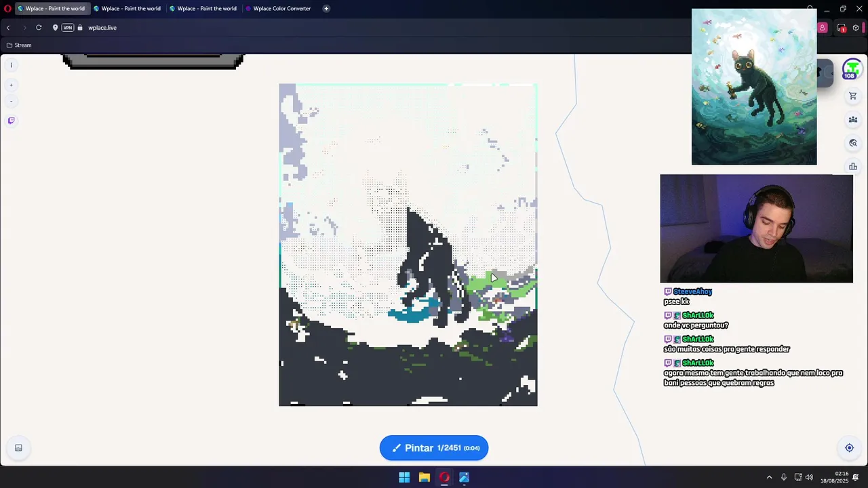Switch to the third Wplace tab
The width and height of the screenshot is (868, 488).
pos(203,9)
